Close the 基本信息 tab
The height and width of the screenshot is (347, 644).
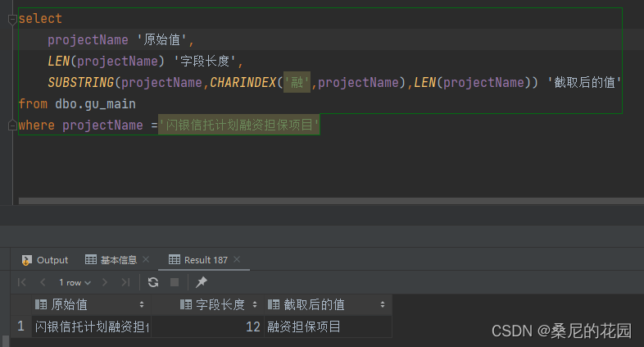(146, 260)
